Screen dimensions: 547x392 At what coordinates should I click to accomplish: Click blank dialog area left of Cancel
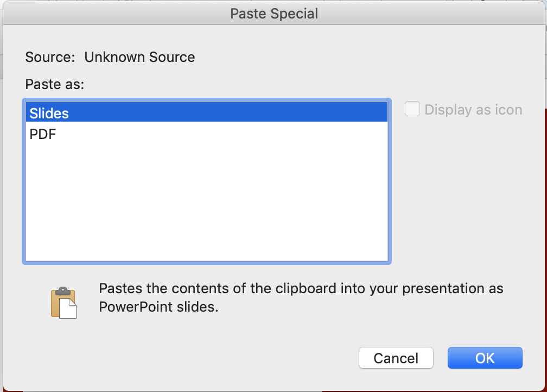pyautogui.click(x=217, y=358)
